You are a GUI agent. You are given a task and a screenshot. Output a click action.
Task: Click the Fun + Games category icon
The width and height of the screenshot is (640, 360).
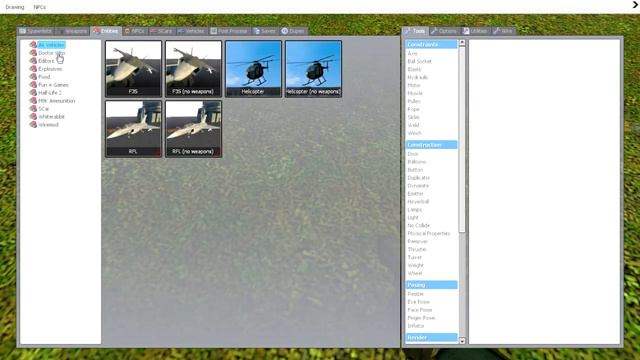(33, 84)
